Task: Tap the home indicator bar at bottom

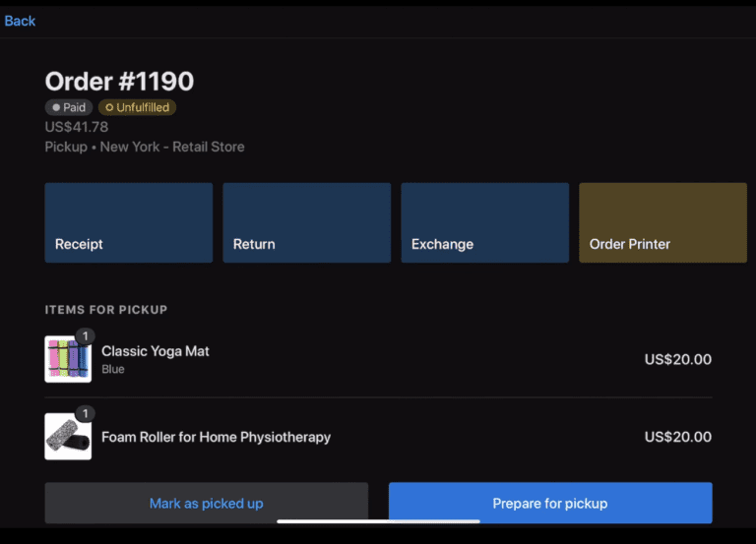Action: 378,521
